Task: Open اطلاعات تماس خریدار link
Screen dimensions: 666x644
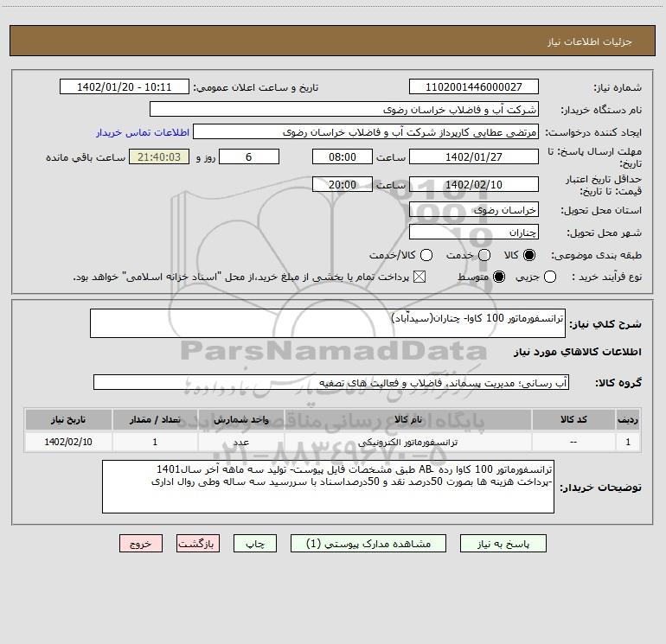Action: (143, 132)
